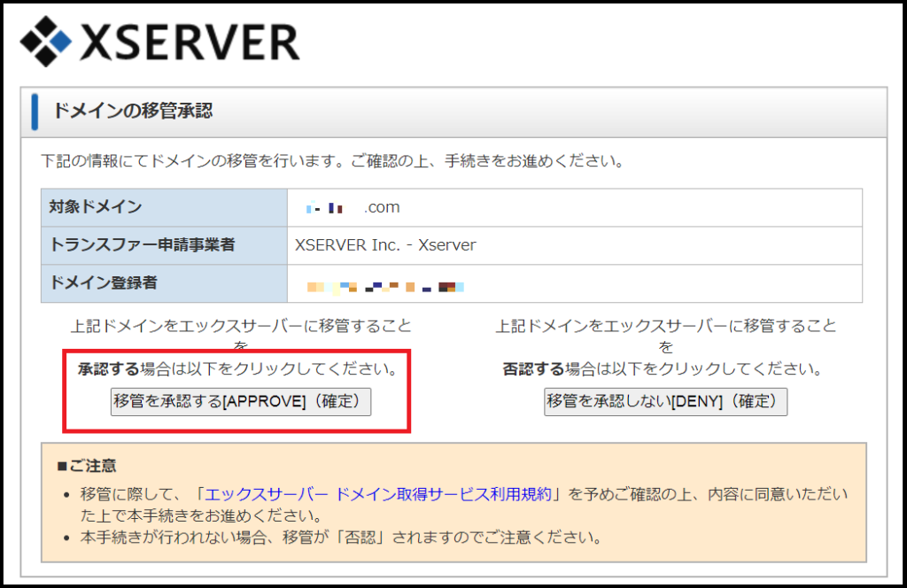Viewport: 907px width, 588px height.
Task: Select the 対象ドメイン label cell
Action: point(164,207)
